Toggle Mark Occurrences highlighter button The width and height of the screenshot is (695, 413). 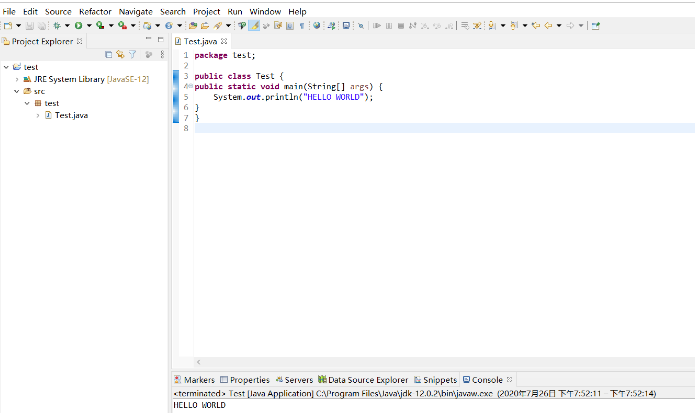(x=254, y=26)
